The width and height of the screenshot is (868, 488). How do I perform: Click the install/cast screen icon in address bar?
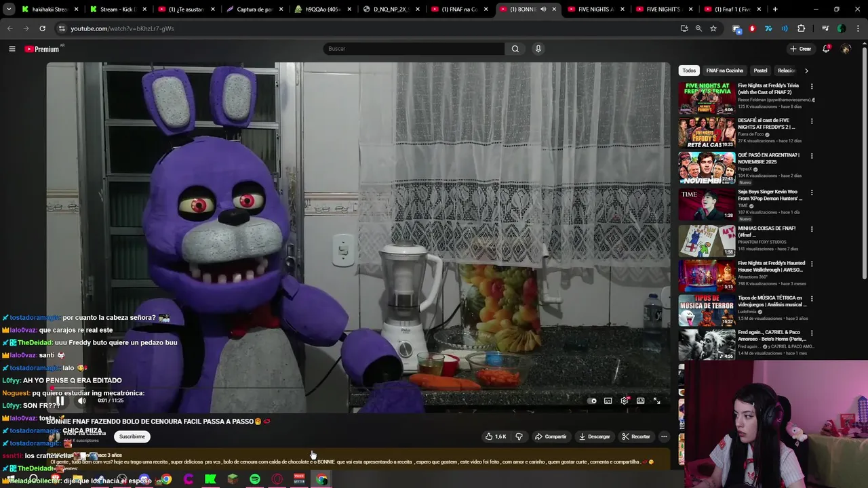click(x=684, y=28)
